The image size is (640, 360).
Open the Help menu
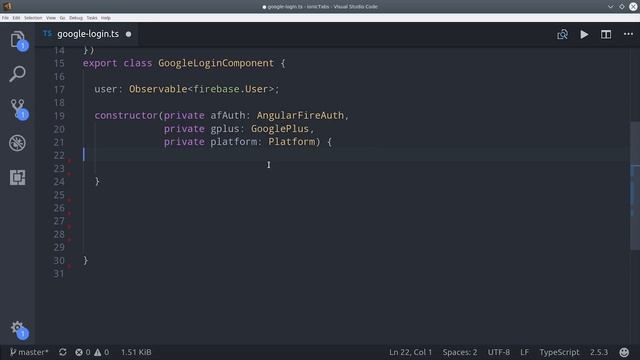(x=105, y=18)
